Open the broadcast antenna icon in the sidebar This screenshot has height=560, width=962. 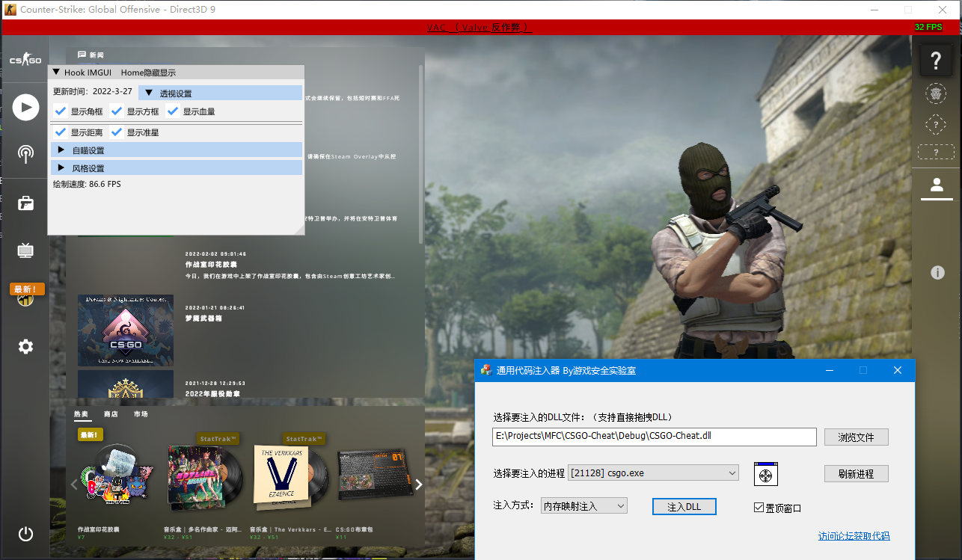[25, 154]
